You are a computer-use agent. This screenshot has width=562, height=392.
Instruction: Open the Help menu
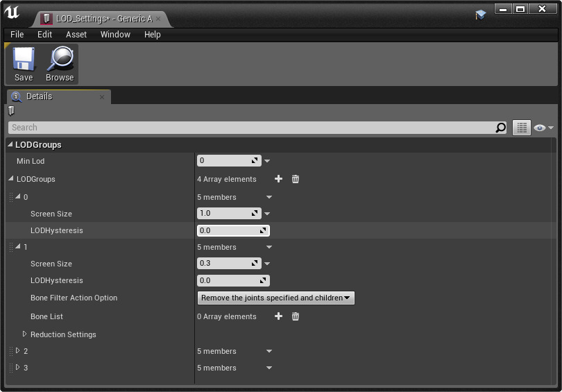tap(153, 35)
